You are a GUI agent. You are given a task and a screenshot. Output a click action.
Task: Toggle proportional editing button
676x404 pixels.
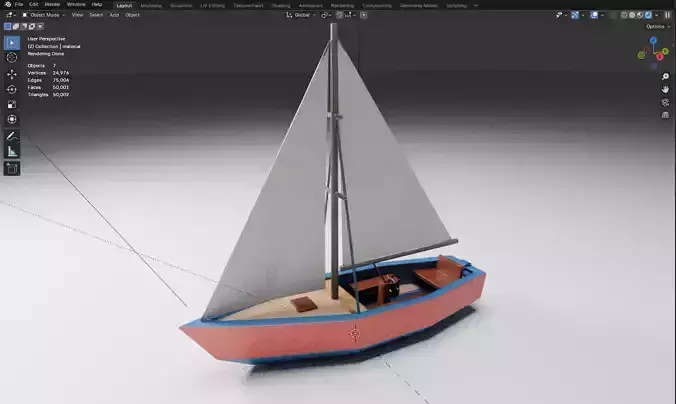364,15
